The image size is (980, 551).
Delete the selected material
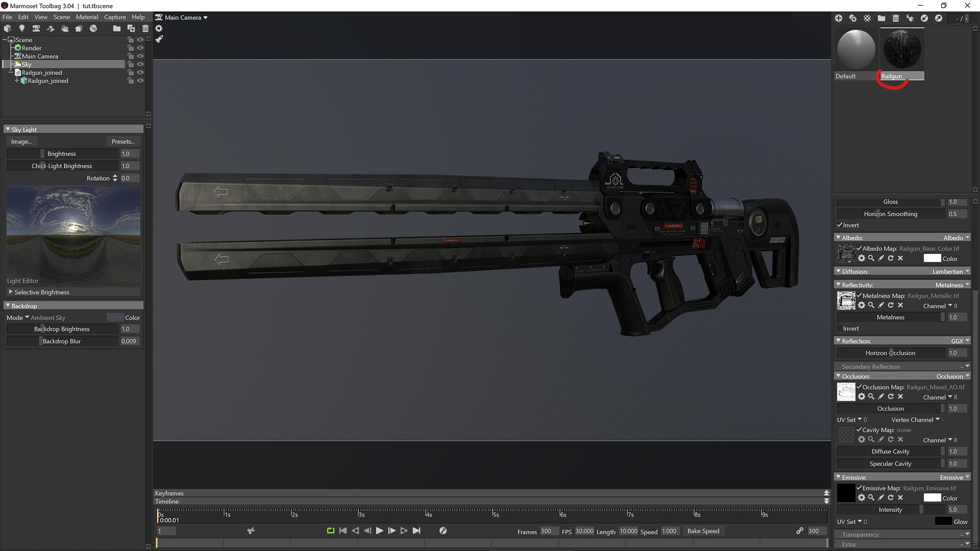click(895, 18)
